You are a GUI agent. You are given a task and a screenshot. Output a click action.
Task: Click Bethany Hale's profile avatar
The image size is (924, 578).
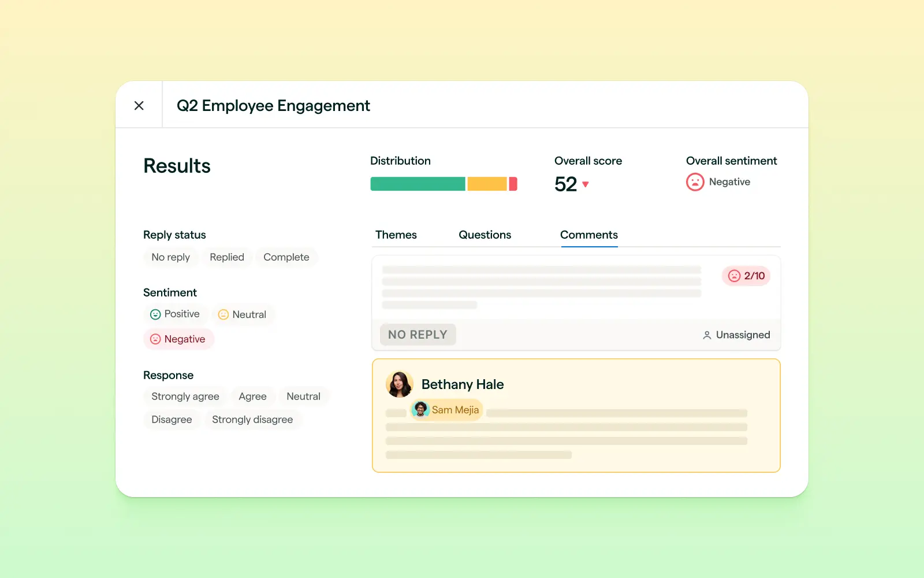tap(399, 384)
